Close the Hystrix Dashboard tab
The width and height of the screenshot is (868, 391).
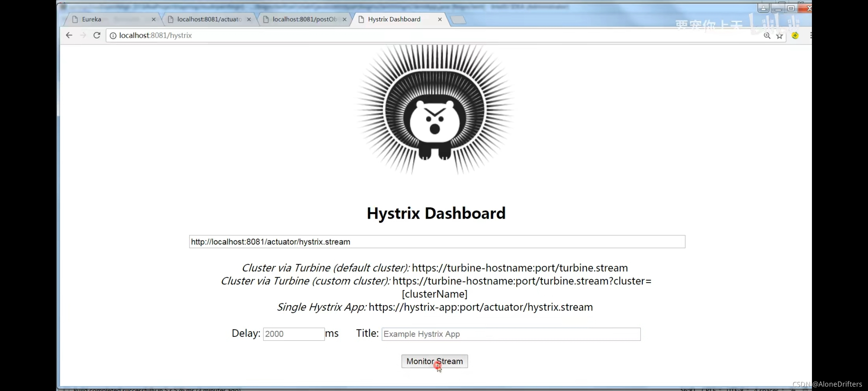click(x=440, y=19)
